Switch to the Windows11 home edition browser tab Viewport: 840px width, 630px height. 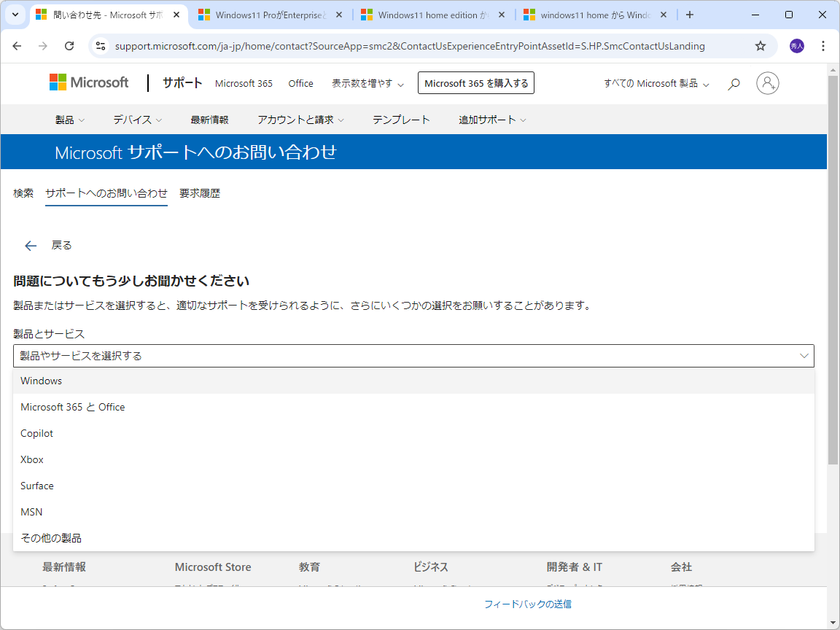coord(429,14)
